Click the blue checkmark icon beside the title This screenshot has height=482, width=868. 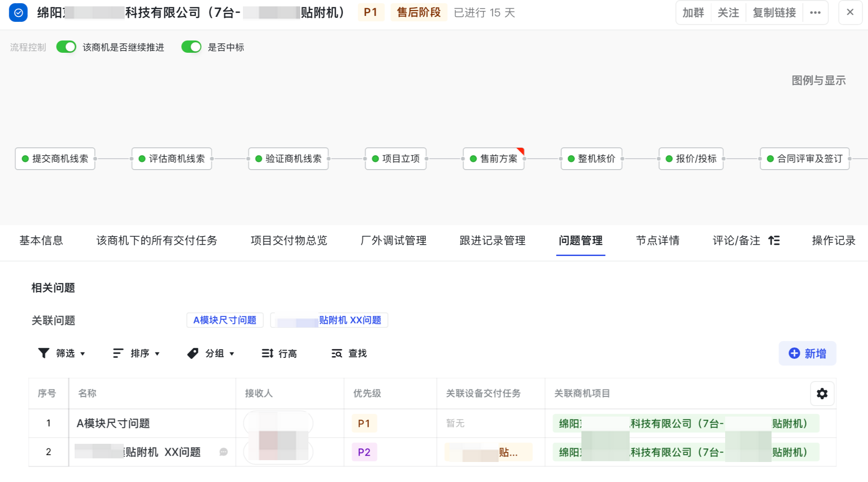pyautogui.click(x=18, y=13)
